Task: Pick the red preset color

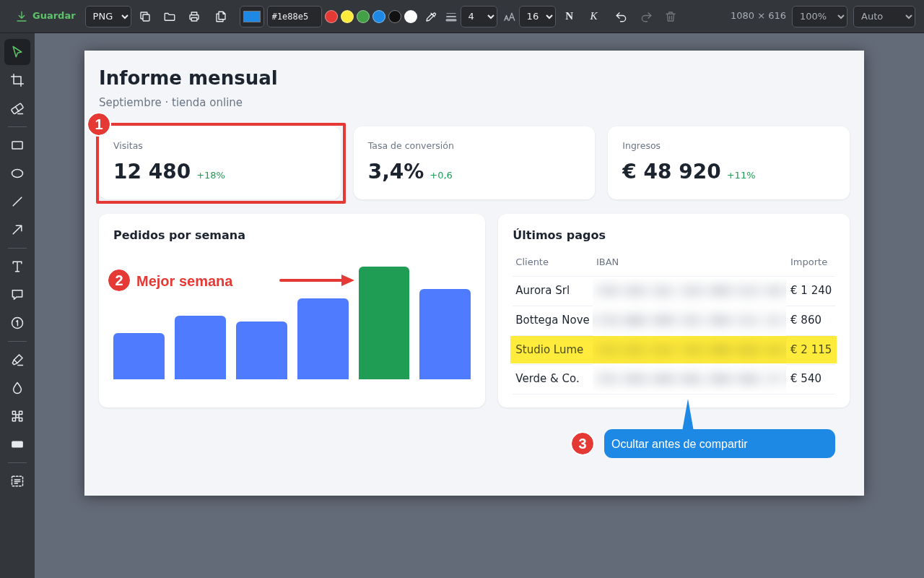Action: click(x=331, y=17)
